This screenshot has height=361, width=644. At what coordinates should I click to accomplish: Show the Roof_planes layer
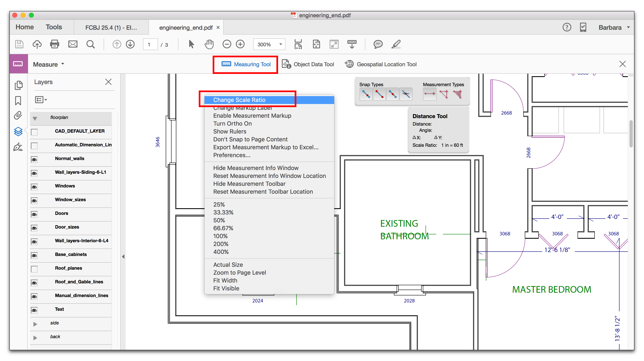tap(34, 269)
